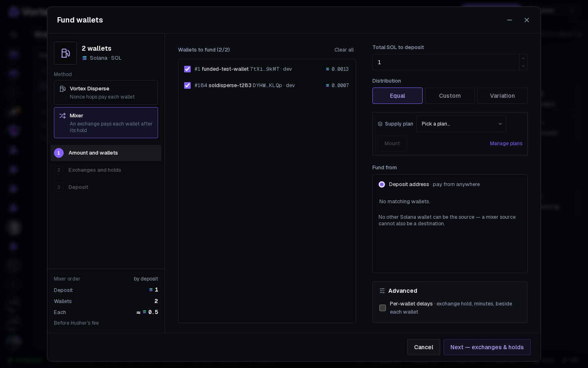The height and width of the screenshot is (368, 588).
Task: Select Deposit address radio button
Action: (x=382, y=184)
